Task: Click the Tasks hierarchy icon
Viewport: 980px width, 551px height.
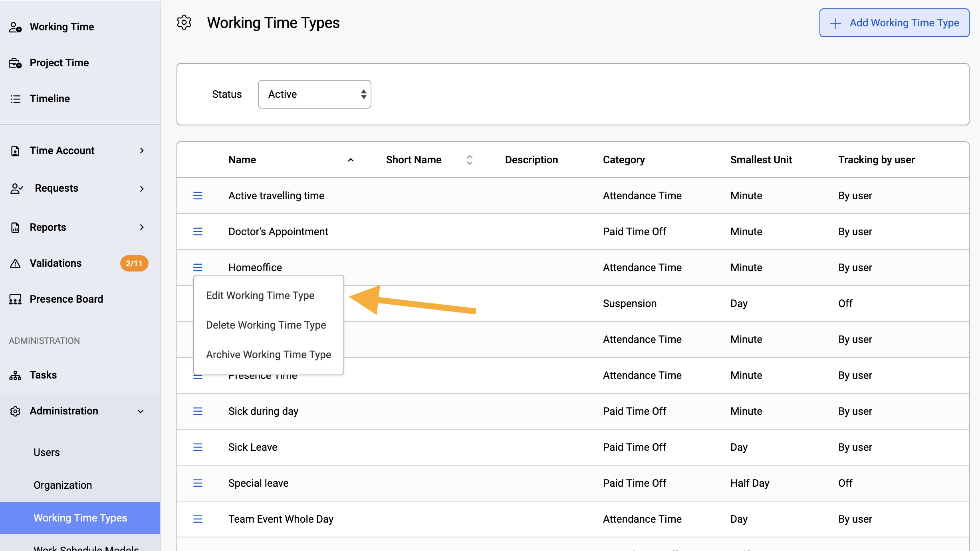Action: point(15,375)
